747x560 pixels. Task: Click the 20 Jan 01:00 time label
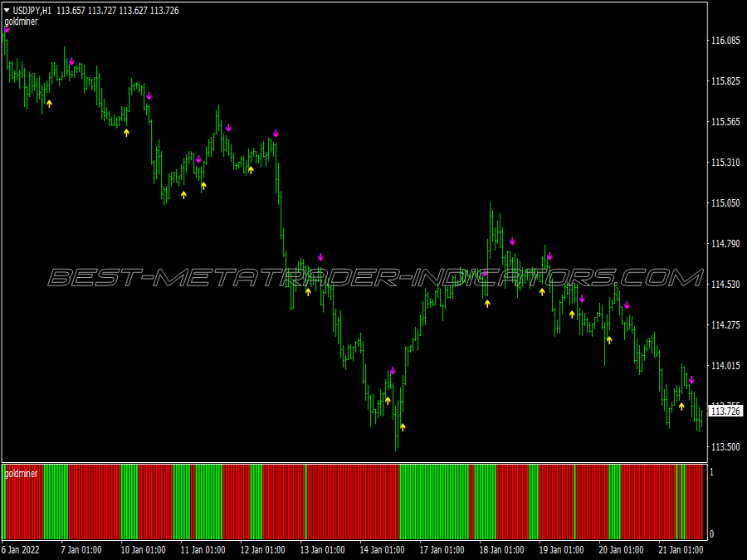[x=621, y=549]
